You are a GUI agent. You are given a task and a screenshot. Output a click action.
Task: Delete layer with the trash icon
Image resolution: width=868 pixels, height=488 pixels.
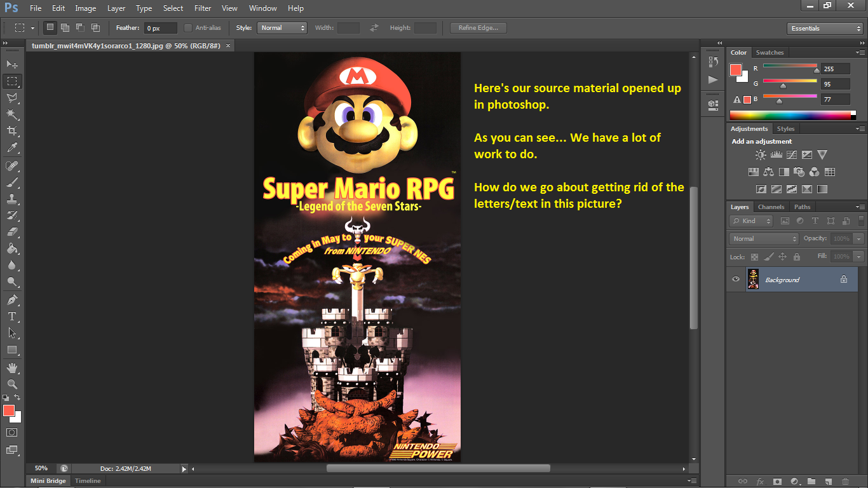tap(845, 482)
